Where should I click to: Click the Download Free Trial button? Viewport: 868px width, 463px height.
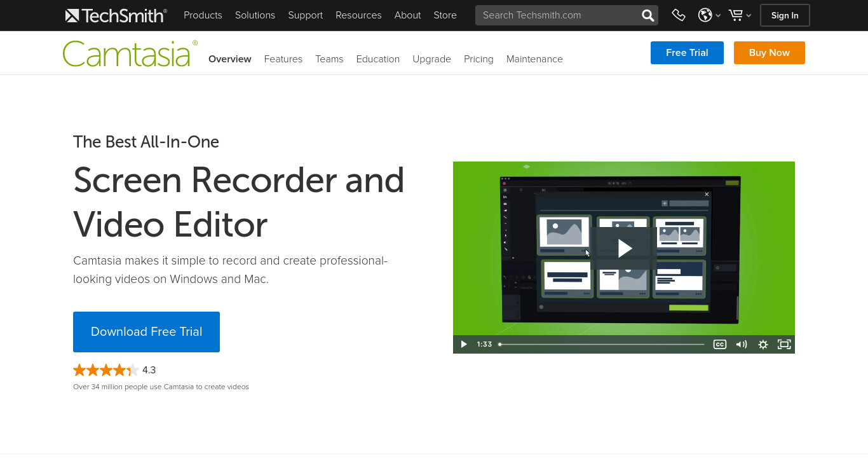point(146,332)
